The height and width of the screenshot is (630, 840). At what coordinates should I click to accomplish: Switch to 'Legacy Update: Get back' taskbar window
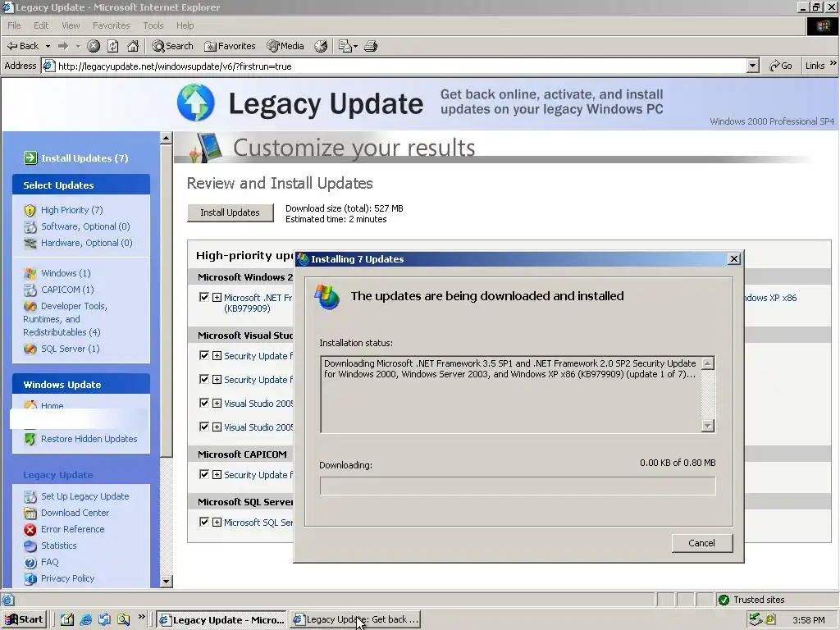click(x=354, y=620)
